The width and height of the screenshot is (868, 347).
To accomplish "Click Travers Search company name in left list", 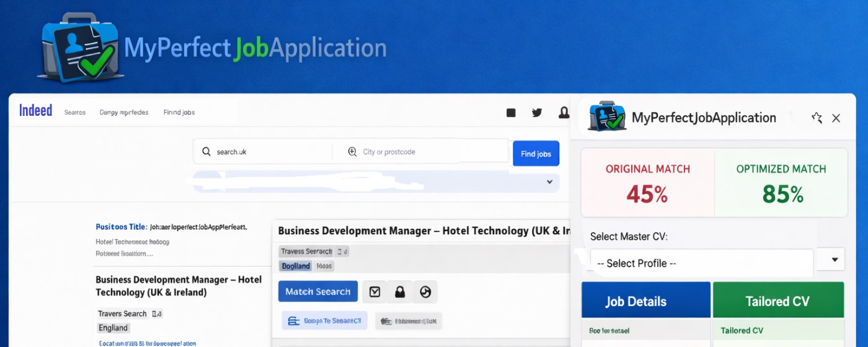I will coord(122,314).
